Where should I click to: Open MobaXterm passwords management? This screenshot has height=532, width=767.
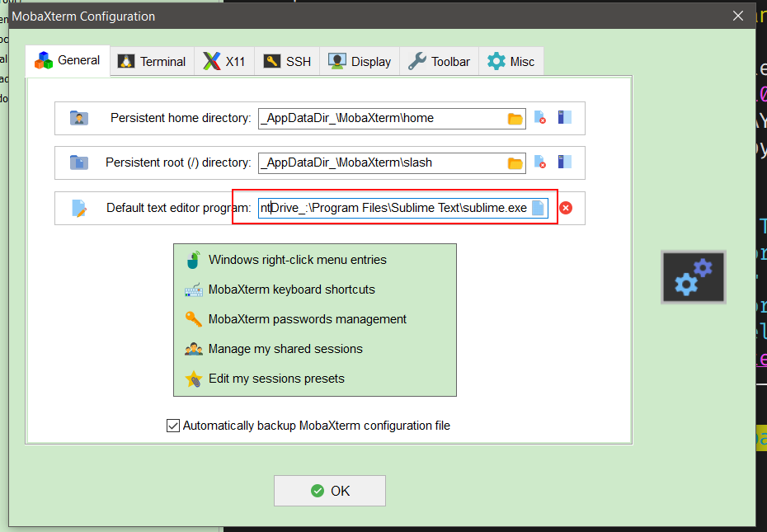pyautogui.click(x=307, y=319)
